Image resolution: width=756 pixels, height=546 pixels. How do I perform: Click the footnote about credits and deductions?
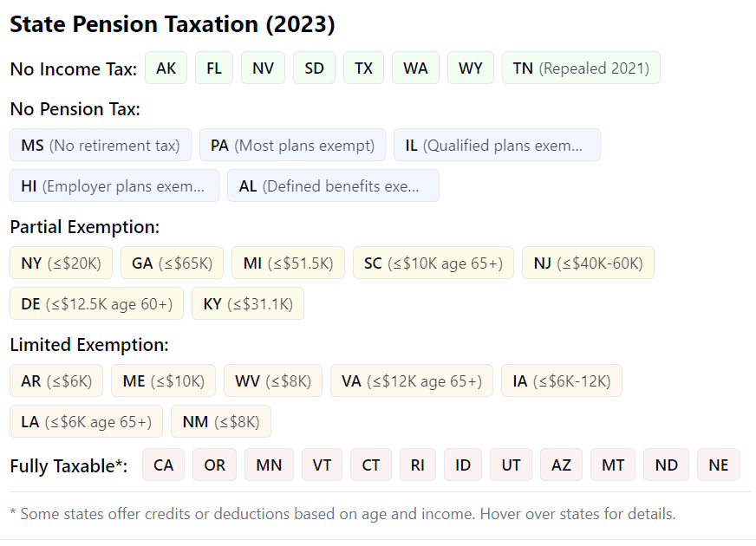pos(342,515)
